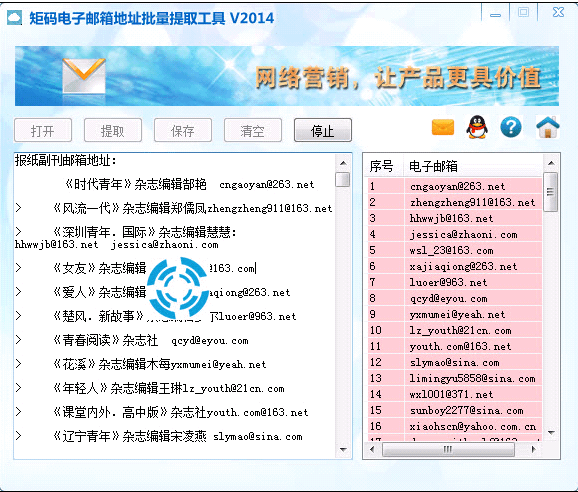Viewport: 578px width, 492px height.
Task: Select row 16 xiaohscn@yahoo.com.cn
Action: coord(455,426)
